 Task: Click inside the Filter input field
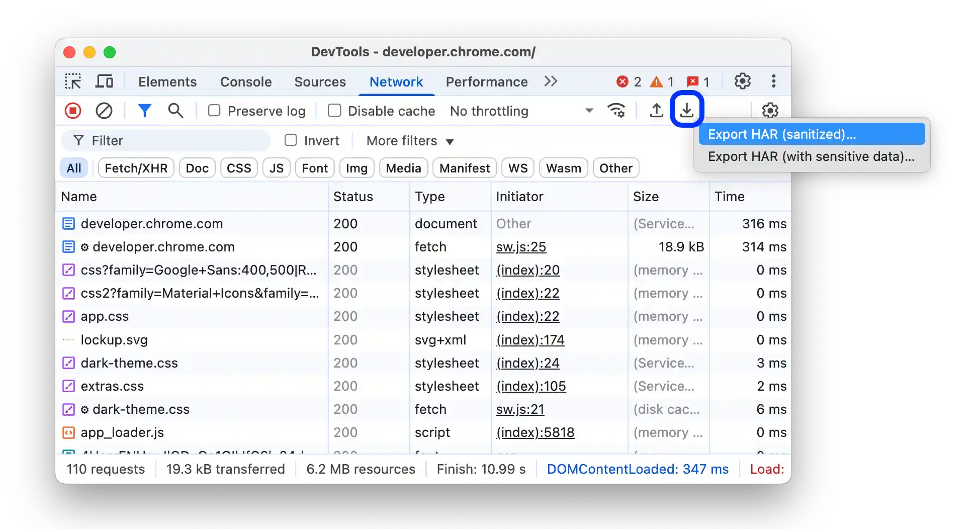point(166,140)
